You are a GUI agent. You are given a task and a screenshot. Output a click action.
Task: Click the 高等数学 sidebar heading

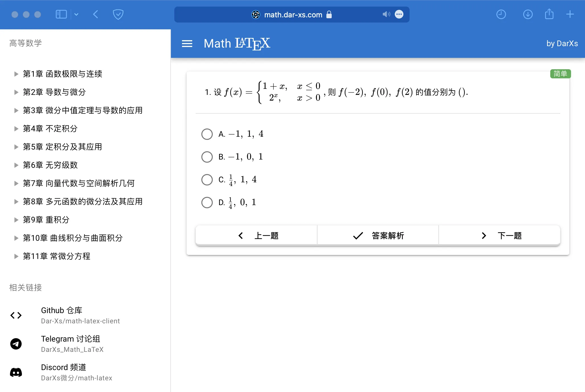[26, 43]
